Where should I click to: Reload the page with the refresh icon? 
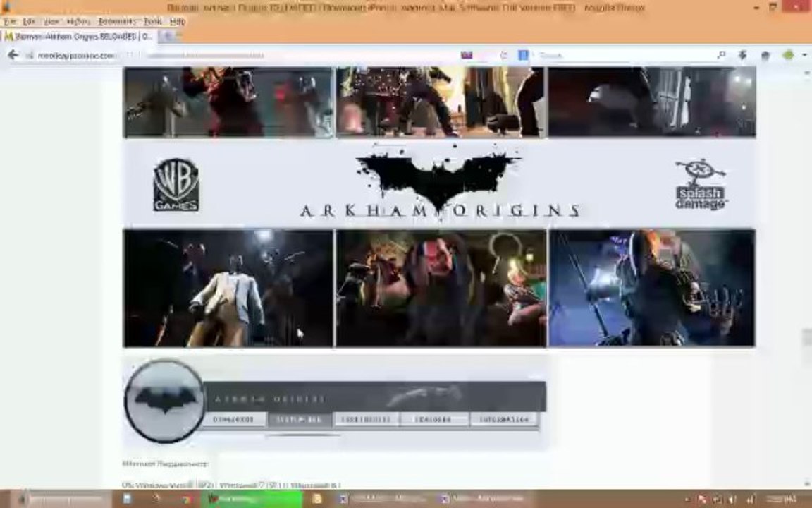tap(504, 55)
